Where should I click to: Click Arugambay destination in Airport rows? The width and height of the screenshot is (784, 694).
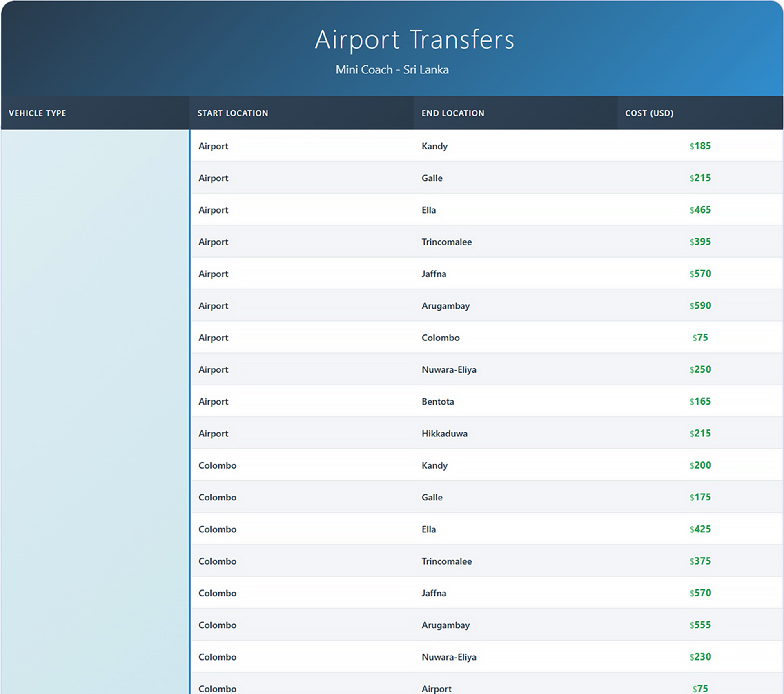445,306
